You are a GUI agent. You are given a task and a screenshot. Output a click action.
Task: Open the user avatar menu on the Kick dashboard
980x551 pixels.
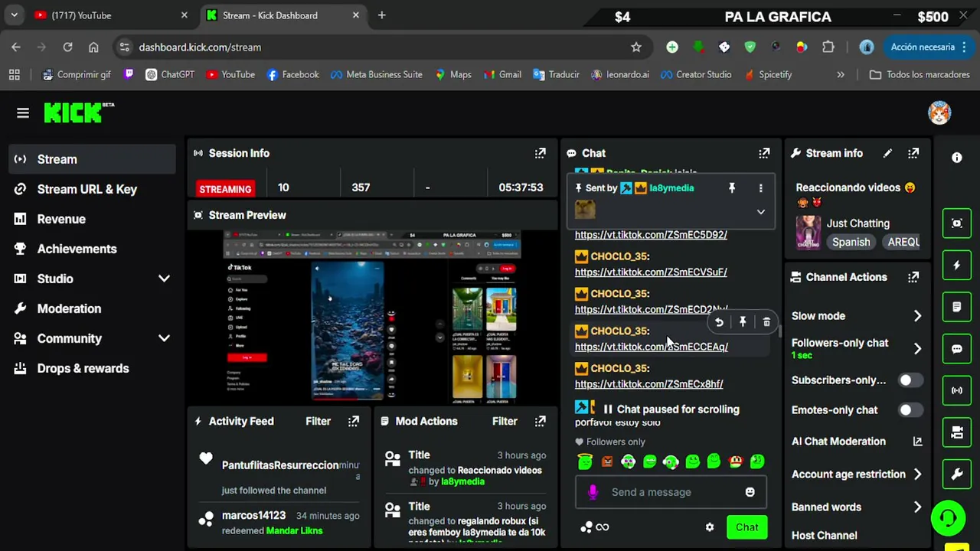pyautogui.click(x=939, y=113)
